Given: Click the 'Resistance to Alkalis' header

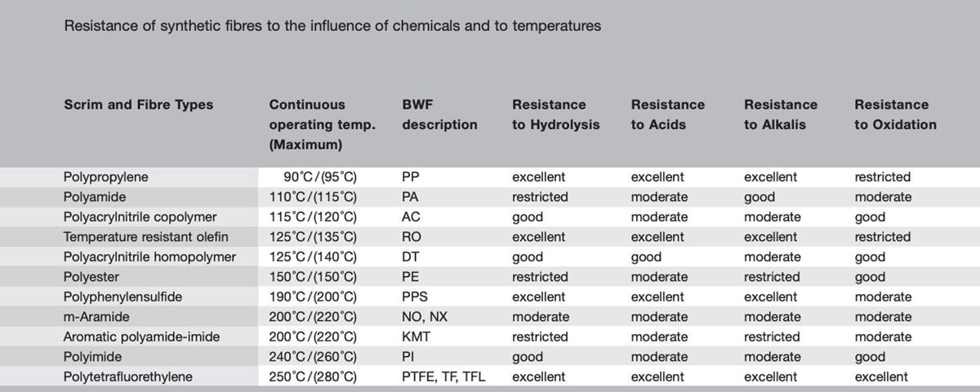Looking at the screenshot, I should [x=780, y=114].
